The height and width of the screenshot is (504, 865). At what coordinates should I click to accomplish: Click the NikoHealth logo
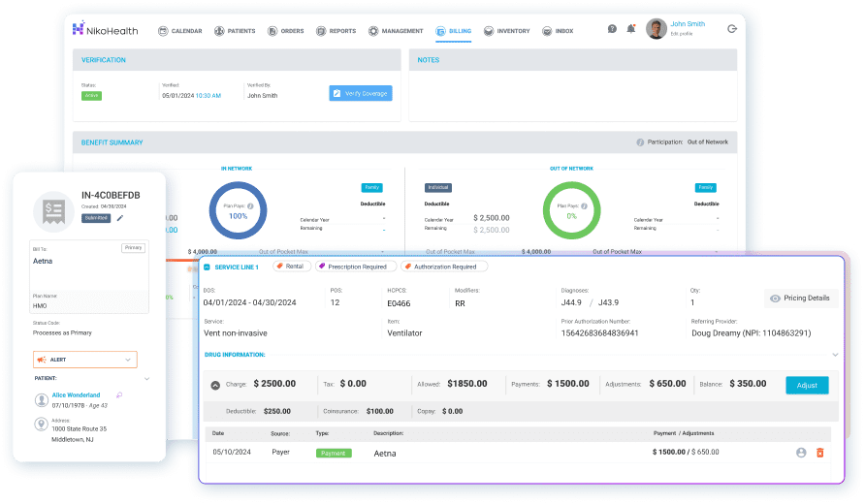[105, 29]
